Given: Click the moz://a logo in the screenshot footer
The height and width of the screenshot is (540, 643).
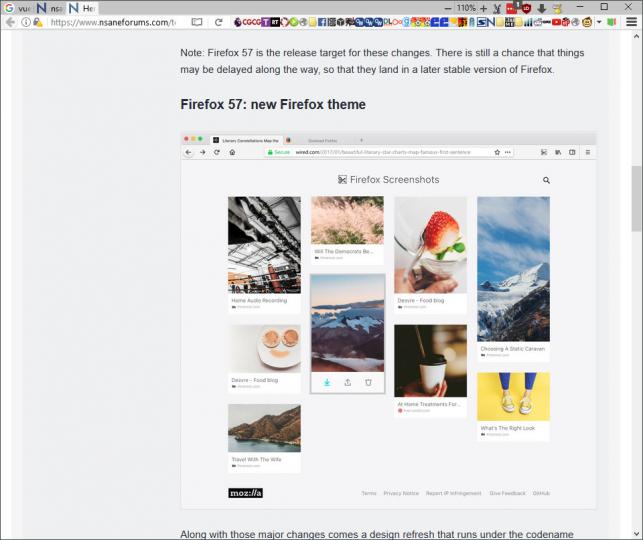Looking at the screenshot, I should click(245, 493).
